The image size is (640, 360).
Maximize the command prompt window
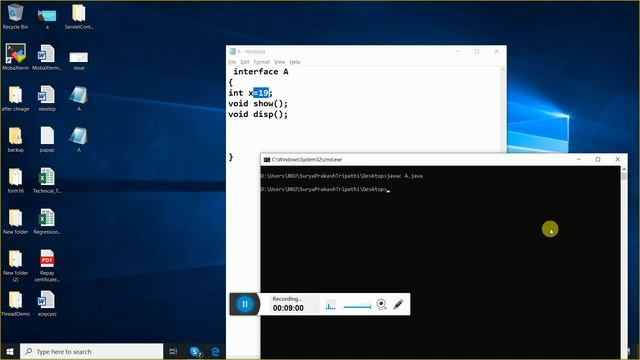(x=598, y=160)
